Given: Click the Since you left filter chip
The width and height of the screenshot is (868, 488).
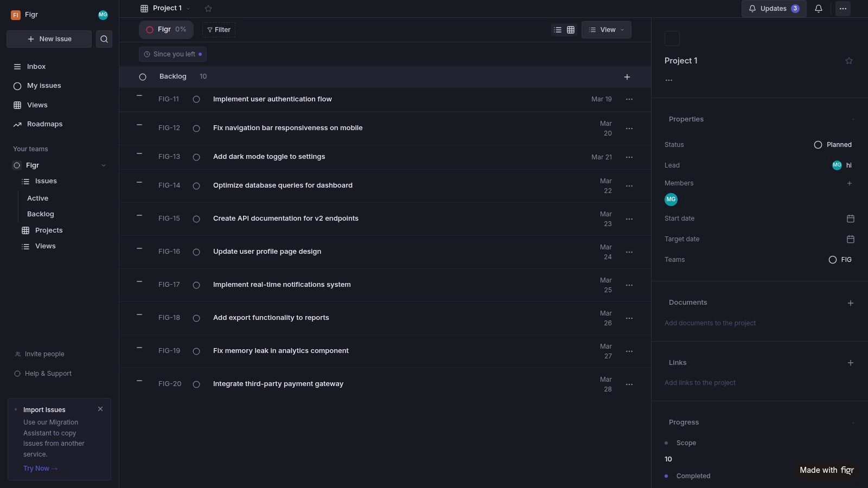Looking at the screenshot, I should (x=173, y=54).
